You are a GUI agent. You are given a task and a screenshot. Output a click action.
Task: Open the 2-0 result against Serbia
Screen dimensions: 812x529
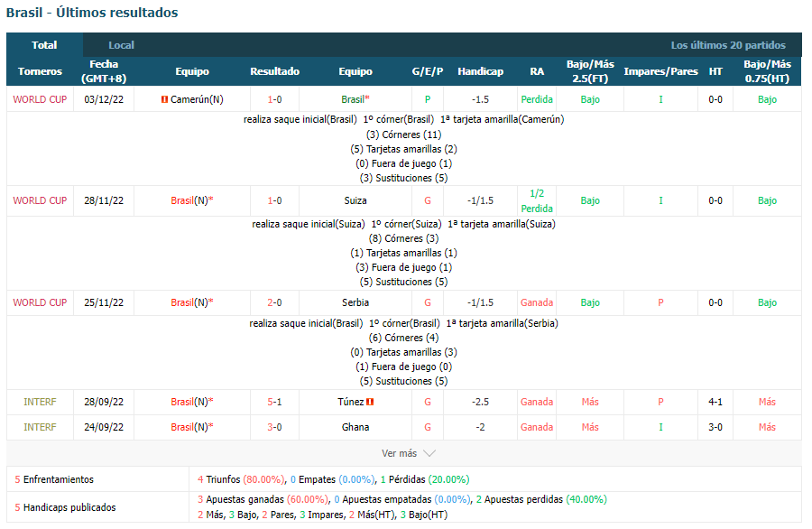tap(274, 302)
